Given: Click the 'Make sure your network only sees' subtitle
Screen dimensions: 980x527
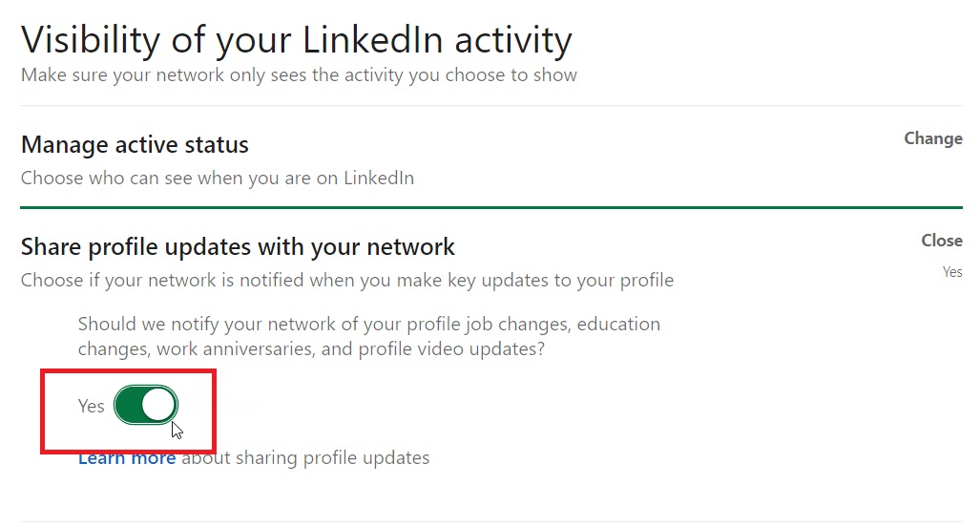Looking at the screenshot, I should point(298,74).
